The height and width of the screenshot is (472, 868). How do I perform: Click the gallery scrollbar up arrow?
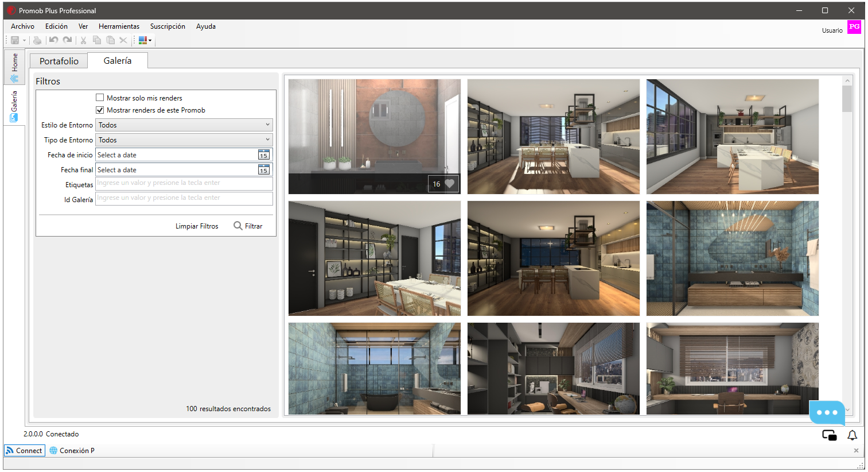point(847,80)
